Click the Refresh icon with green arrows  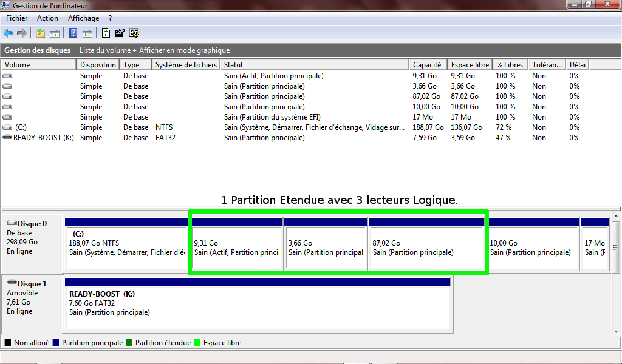pos(106,33)
